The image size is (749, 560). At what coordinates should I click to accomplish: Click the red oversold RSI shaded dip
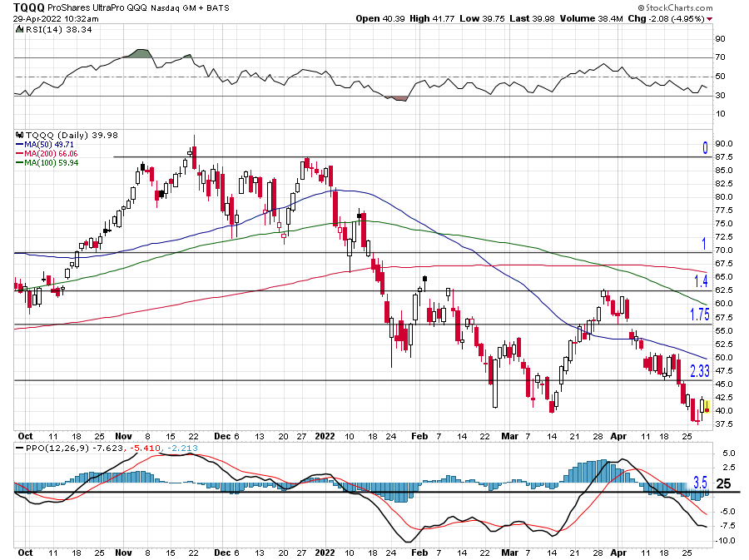click(x=399, y=98)
